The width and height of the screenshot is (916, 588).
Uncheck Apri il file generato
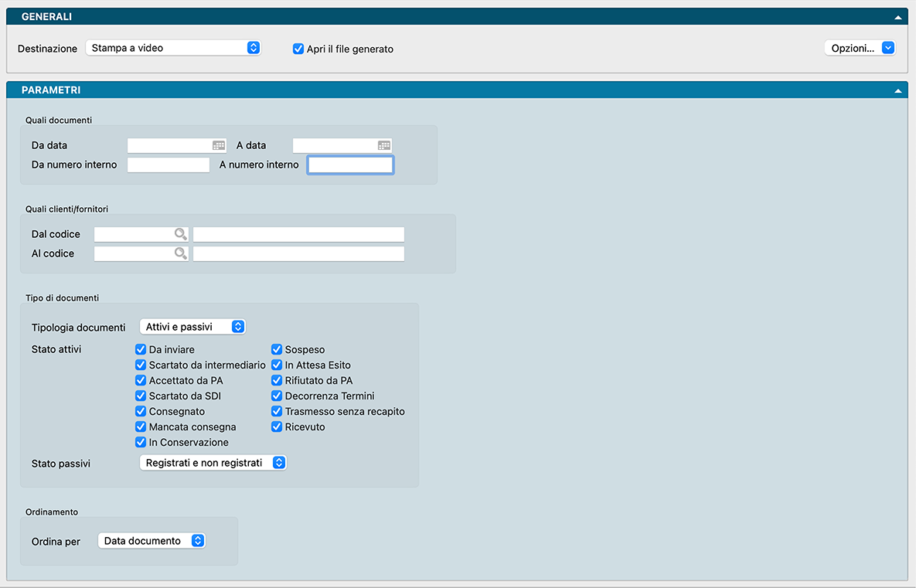[x=298, y=49]
